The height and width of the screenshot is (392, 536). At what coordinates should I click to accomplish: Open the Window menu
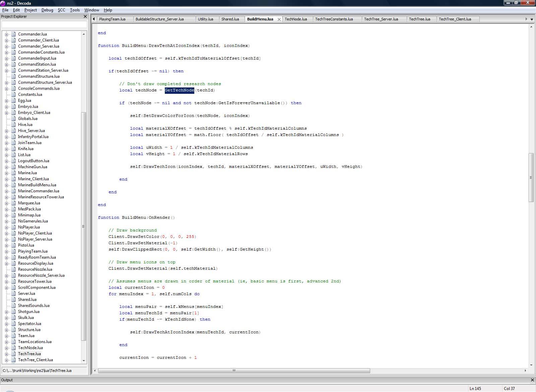pyautogui.click(x=91, y=10)
